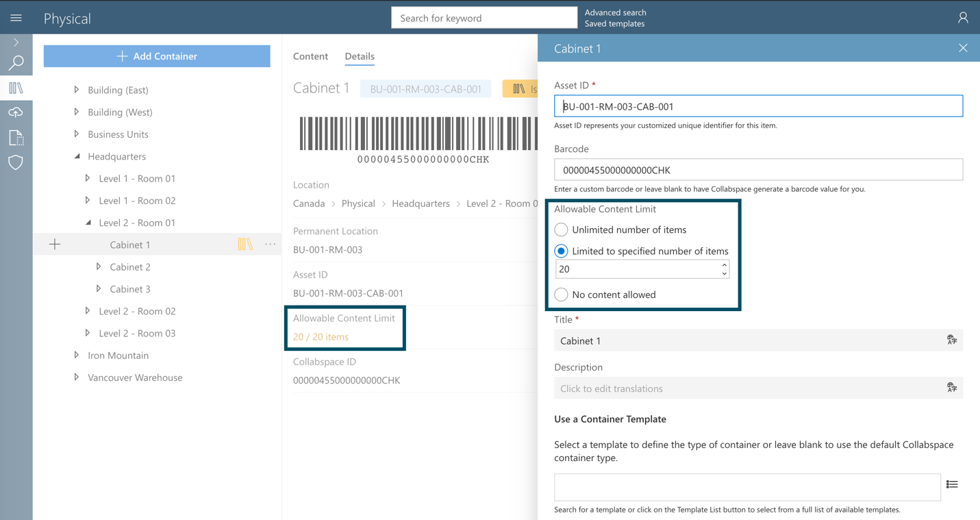The height and width of the screenshot is (520, 980).
Task: Switch to the Content tab
Action: tap(310, 56)
